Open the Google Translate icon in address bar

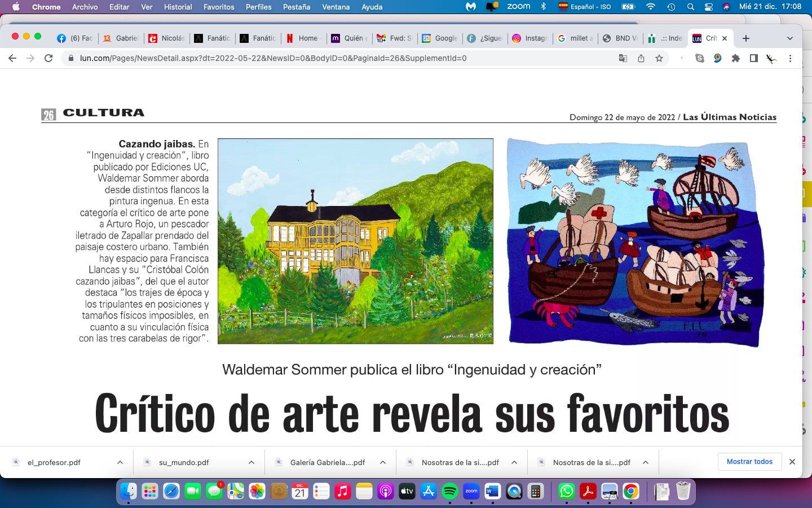coord(623,58)
